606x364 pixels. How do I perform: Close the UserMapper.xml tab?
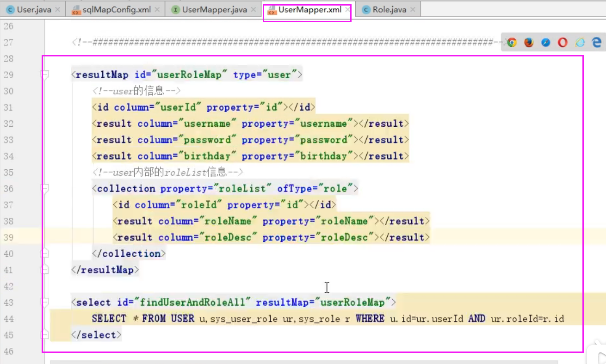click(348, 9)
